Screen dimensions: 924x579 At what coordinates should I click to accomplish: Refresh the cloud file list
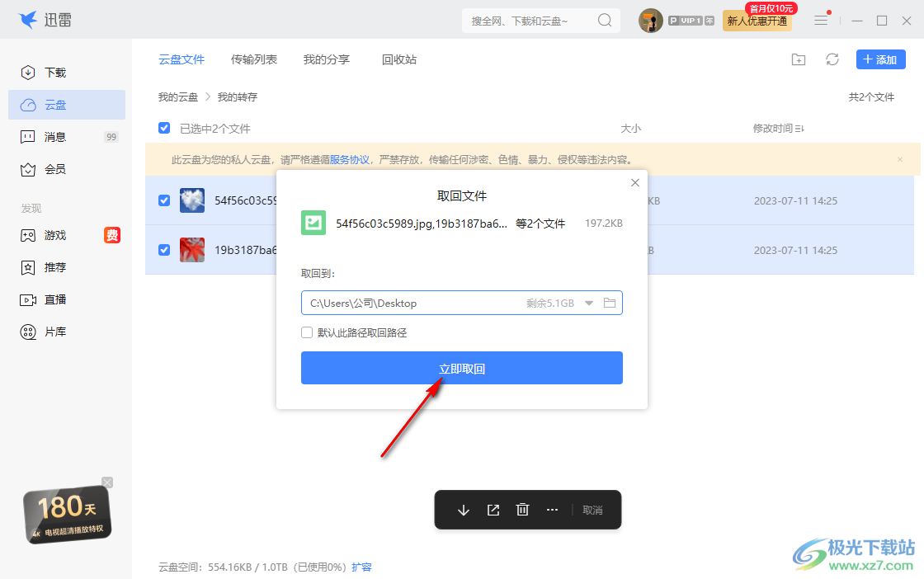832,59
